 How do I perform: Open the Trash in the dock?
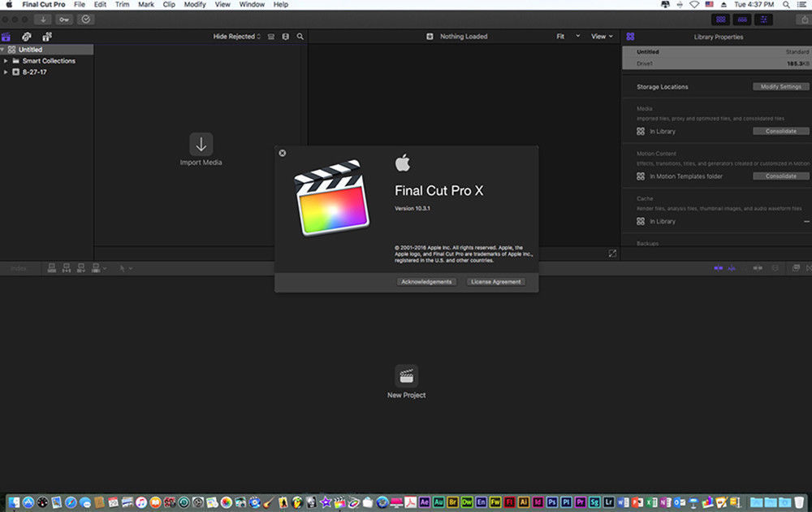point(799,502)
